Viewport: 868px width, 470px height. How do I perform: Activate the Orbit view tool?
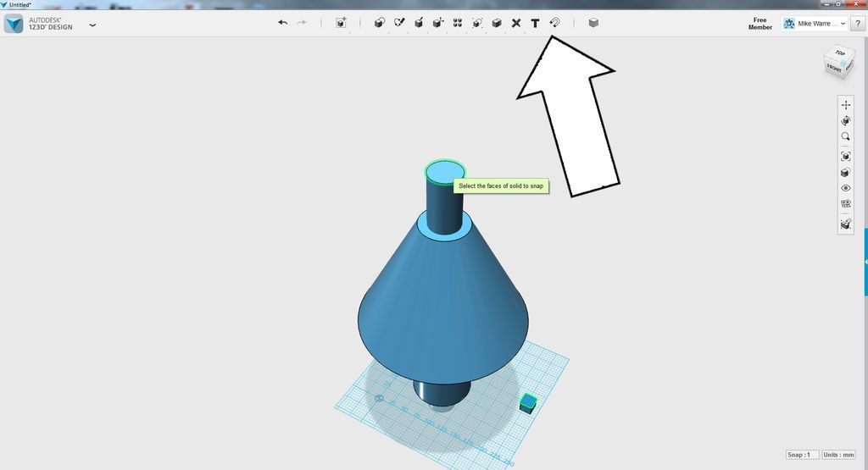click(845, 120)
